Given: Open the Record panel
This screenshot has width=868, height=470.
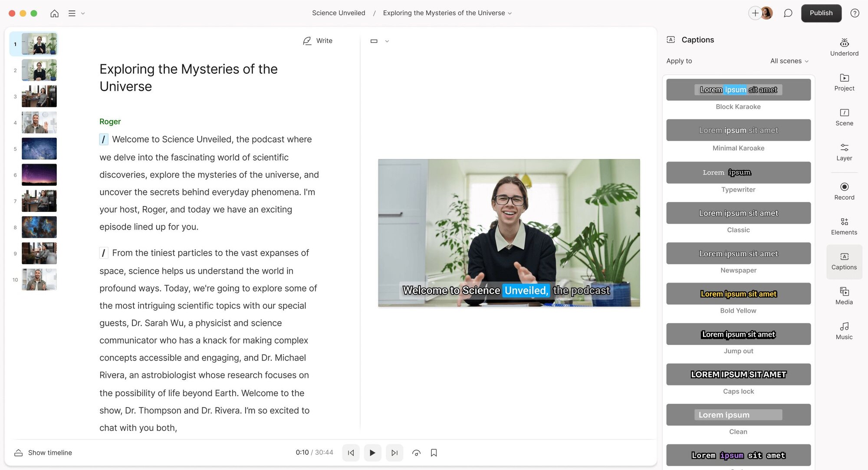Looking at the screenshot, I should [844, 191].
